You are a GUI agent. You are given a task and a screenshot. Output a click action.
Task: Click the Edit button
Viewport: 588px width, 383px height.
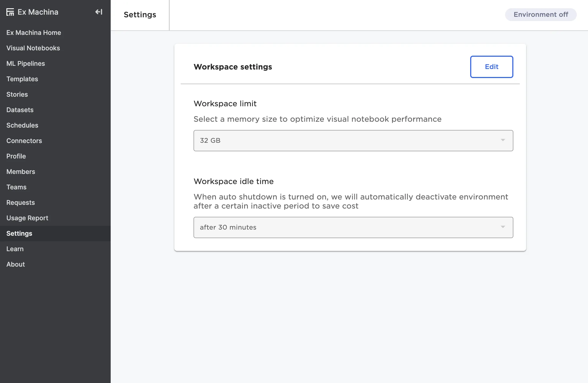(492, 67)
